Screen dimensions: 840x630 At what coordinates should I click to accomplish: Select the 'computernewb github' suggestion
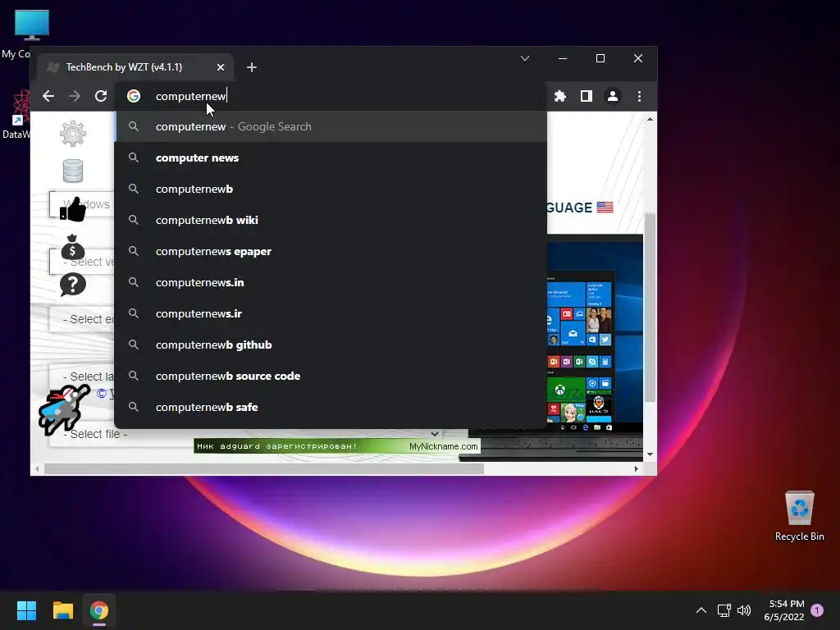331,345
